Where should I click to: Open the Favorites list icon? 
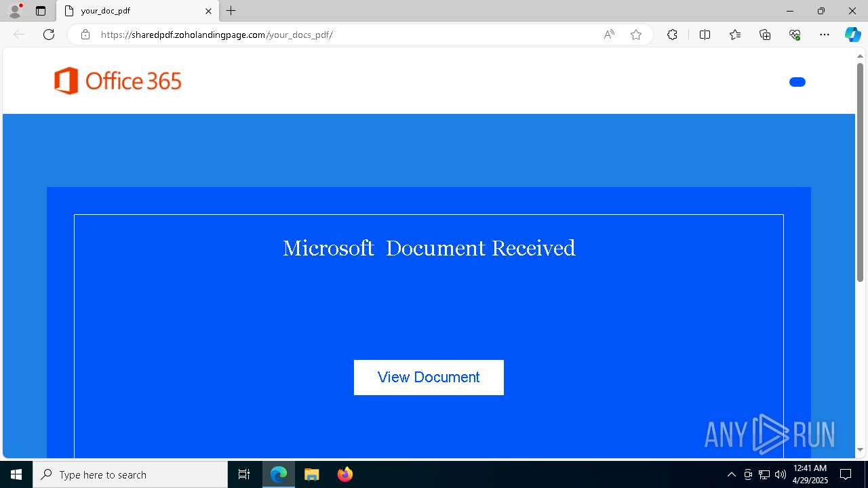point(735,35)
